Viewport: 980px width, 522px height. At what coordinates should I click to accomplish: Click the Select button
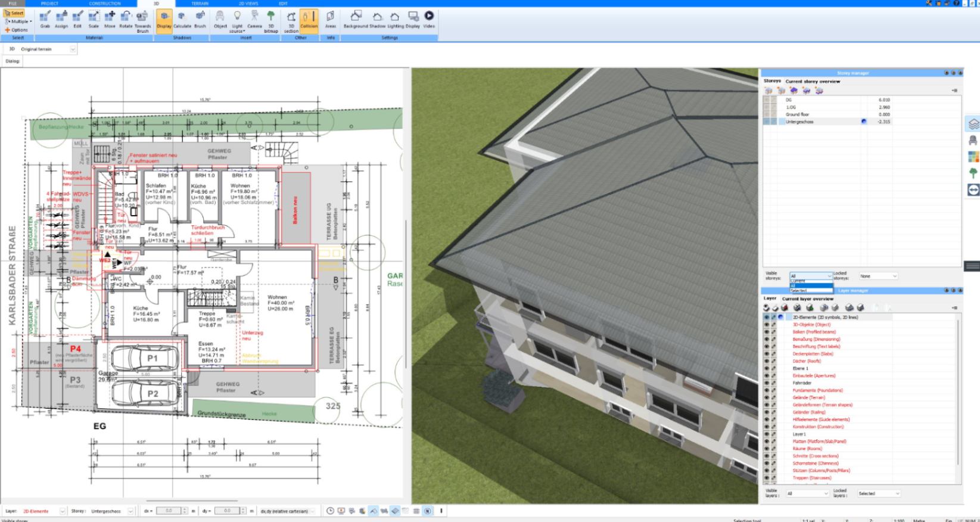[14, 13]
